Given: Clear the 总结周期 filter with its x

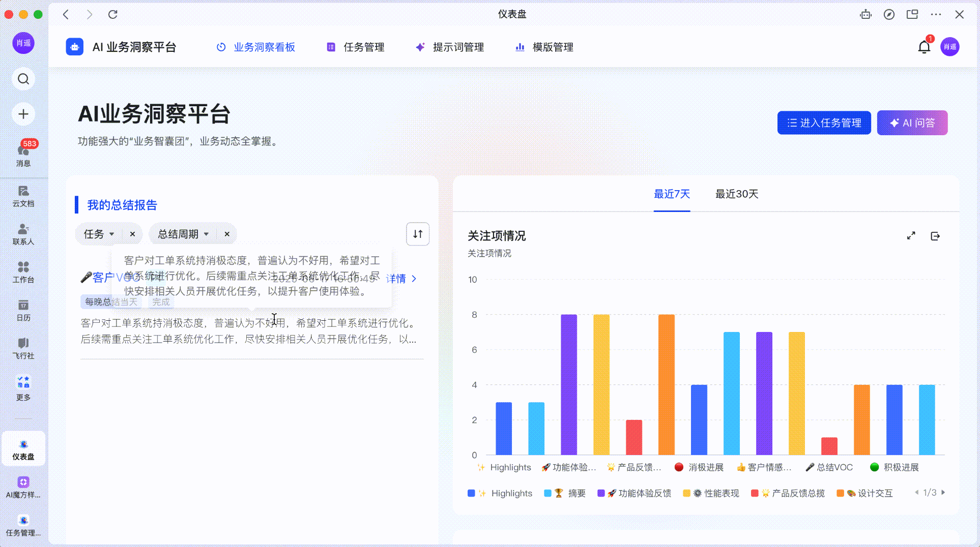Looking at the screenshot, I should [227, 234].
